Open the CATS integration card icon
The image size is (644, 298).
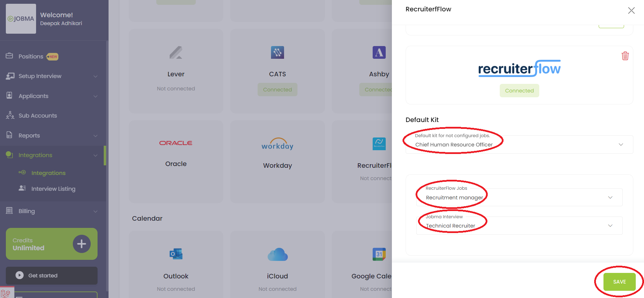pos(278,53)
